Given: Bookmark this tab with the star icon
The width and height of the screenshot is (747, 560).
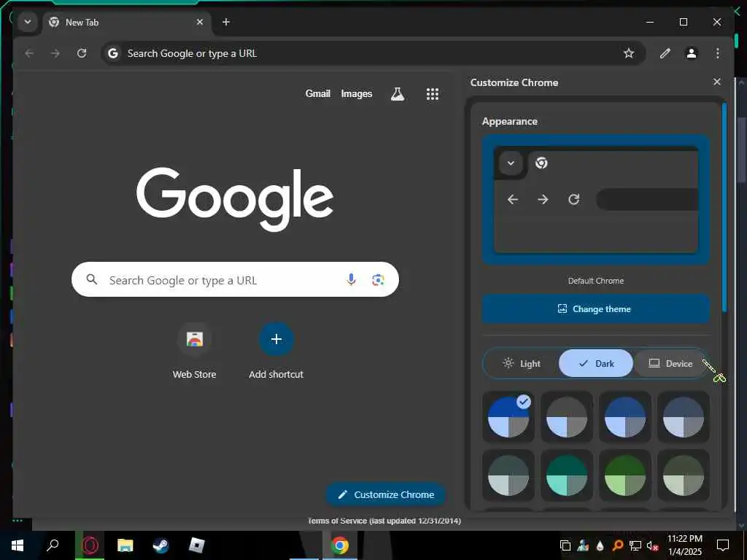Looking at the screenshot, I should 629,53.
